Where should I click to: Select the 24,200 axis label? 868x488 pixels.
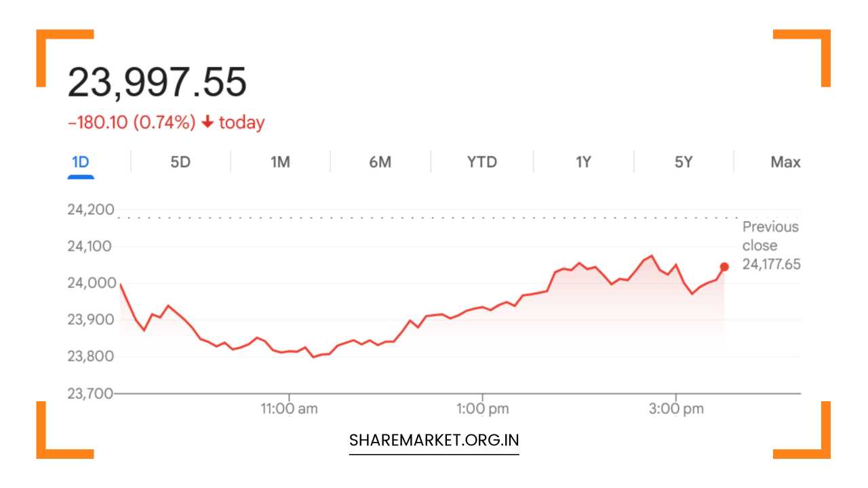(92, 209)
